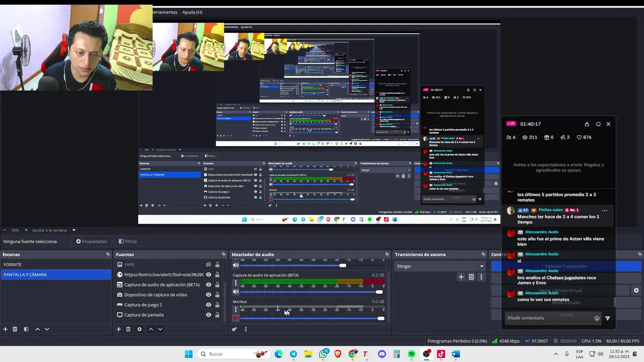Viewport: 644px width, 362px height.
Task: Pop out Transiciones de escena dock
Action: pyautogui.click(x=483, y=254)
